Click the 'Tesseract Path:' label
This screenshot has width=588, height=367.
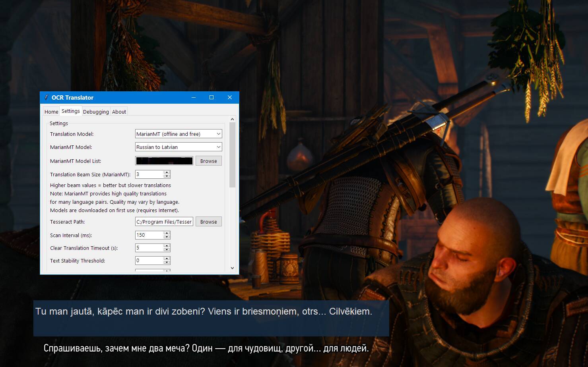pyautogui.click(x=68, y=222)
